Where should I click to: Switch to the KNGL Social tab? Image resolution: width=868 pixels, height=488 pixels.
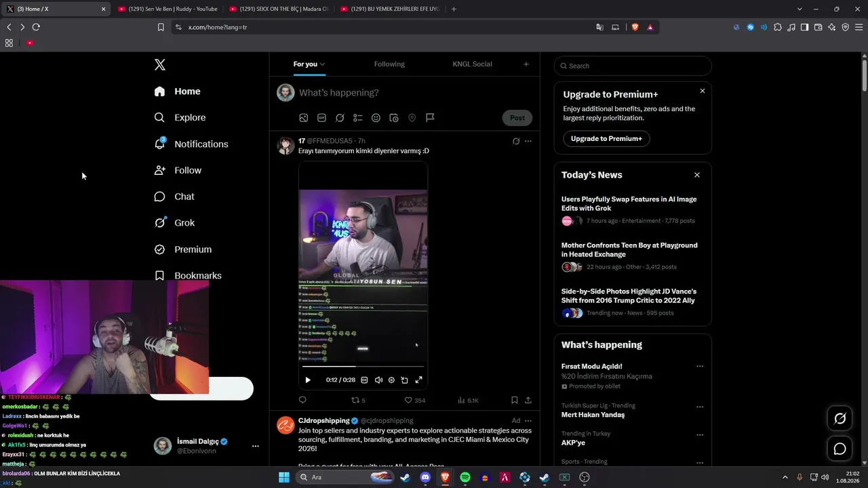click(x=472, y=64)
